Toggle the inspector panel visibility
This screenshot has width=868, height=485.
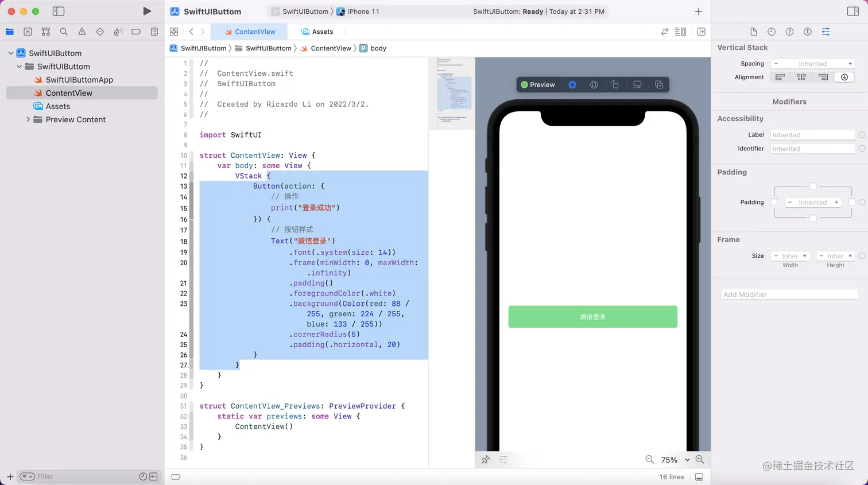coord(853,11)
